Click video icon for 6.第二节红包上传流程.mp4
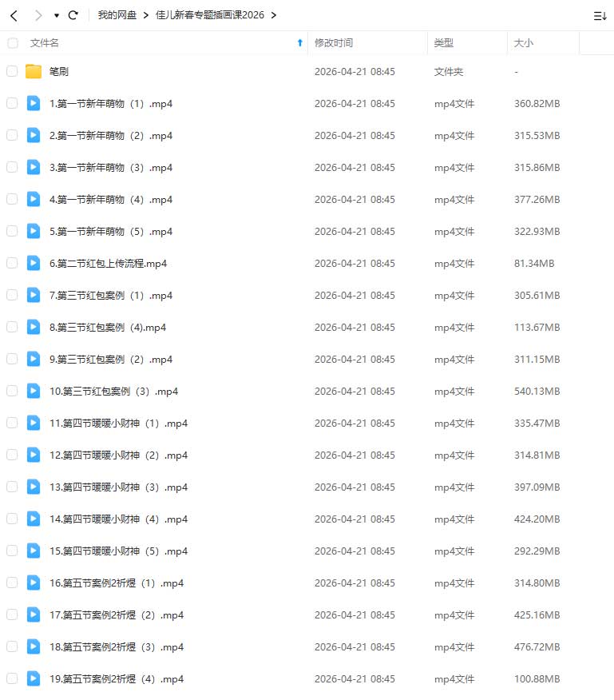Image resolution: width=614 pixels, height=700 pixels. [x=34, y=264]
